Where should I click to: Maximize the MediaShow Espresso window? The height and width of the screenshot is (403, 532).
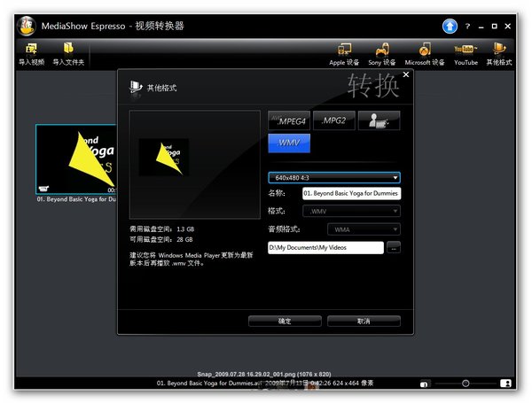tap(495, 26)
